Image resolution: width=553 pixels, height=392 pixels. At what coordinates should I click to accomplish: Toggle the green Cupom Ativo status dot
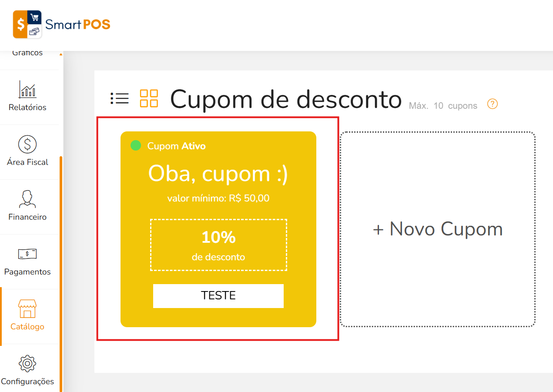[x=136, y=145]
